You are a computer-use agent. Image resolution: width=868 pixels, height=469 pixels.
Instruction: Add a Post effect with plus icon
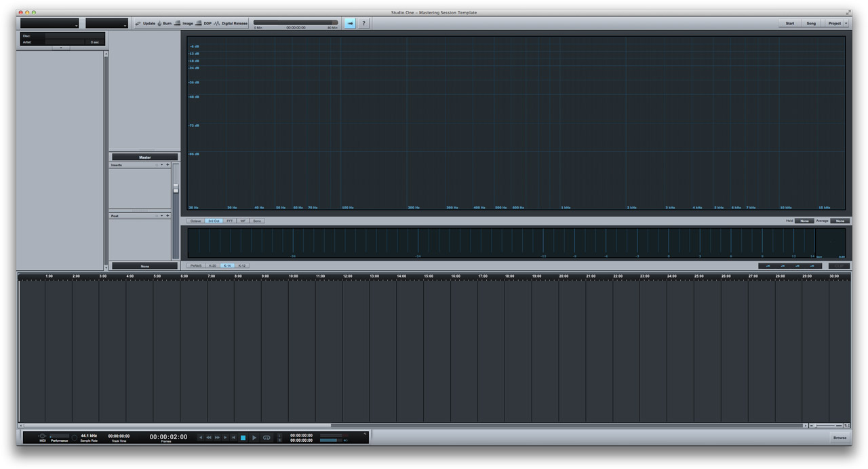[x=167, y=216]
